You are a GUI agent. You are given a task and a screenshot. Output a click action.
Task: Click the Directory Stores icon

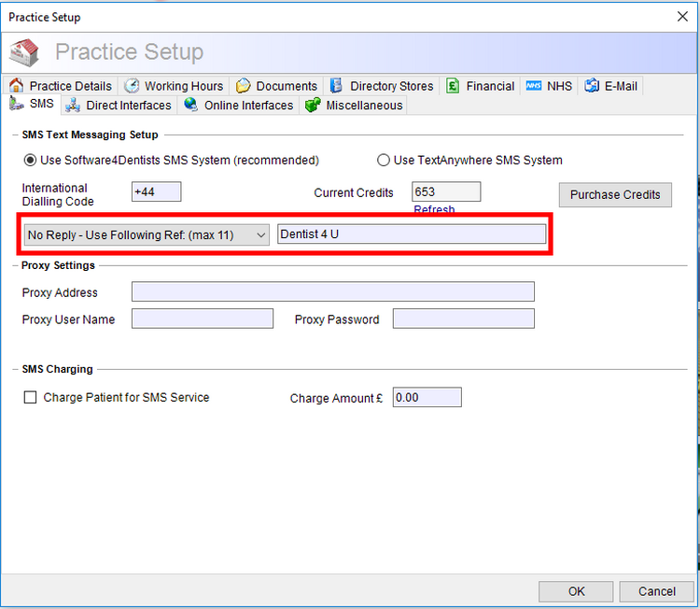[x=336, y=85]
